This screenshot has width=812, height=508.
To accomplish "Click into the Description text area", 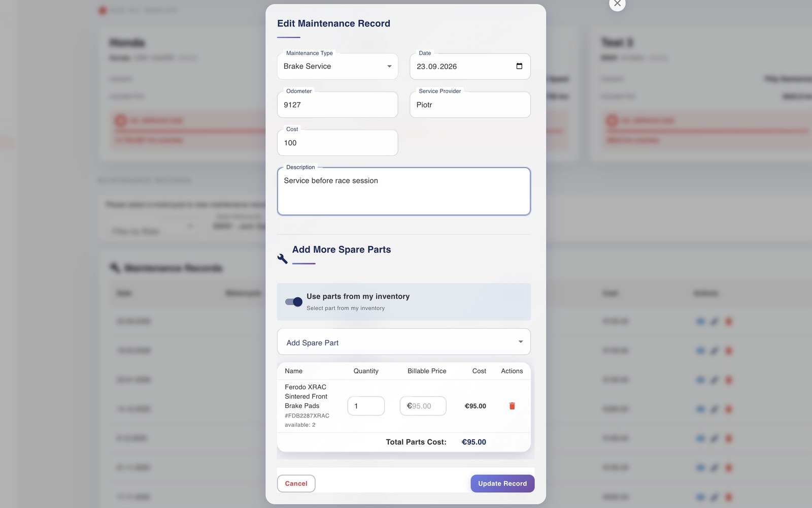I will pos(403,192).
